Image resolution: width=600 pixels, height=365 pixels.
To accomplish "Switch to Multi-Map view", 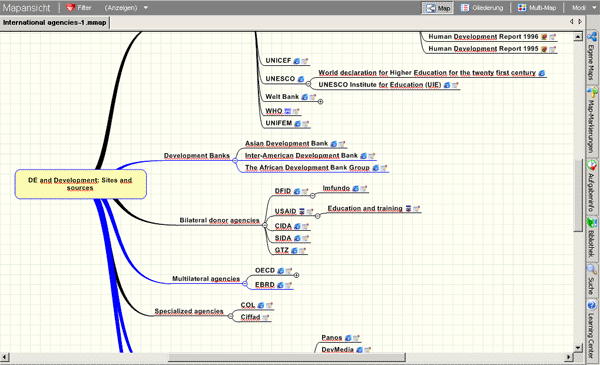I will (x=536, y=8).
